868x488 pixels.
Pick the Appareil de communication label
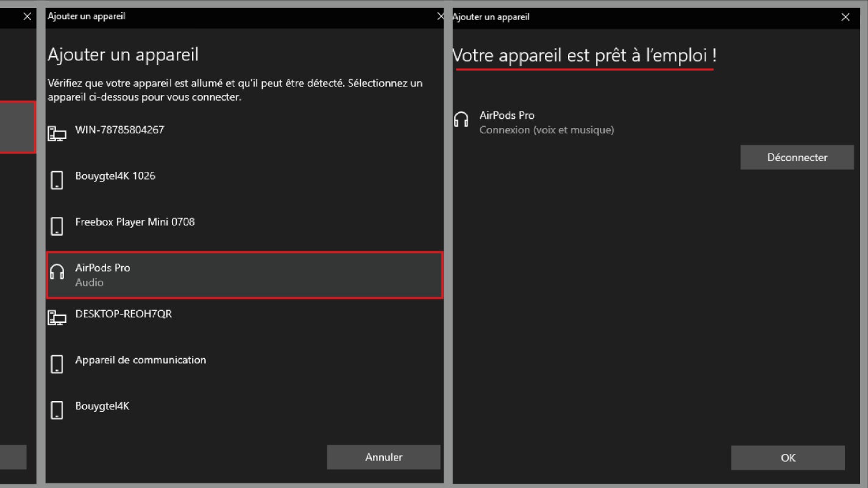tap(140, 360)
